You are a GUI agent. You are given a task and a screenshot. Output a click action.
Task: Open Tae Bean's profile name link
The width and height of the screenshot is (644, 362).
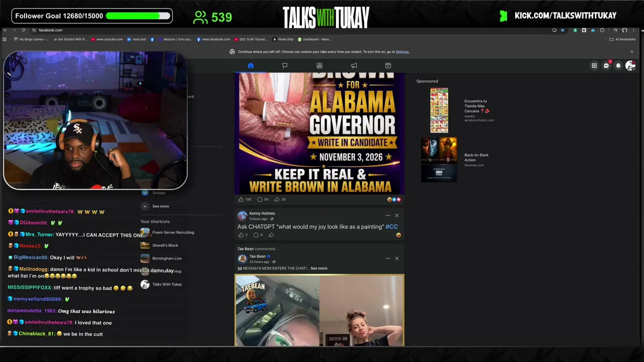click(x=258, y=256)
